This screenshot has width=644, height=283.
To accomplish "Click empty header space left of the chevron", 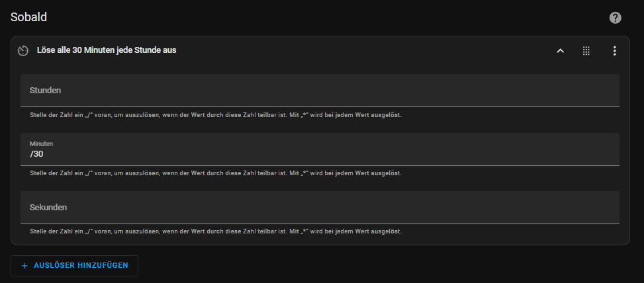I will click(x=365, y=51).
